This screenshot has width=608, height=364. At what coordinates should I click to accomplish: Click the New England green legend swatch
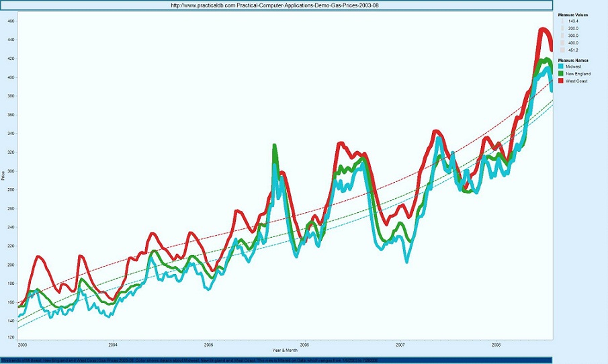tap(562, 74)
